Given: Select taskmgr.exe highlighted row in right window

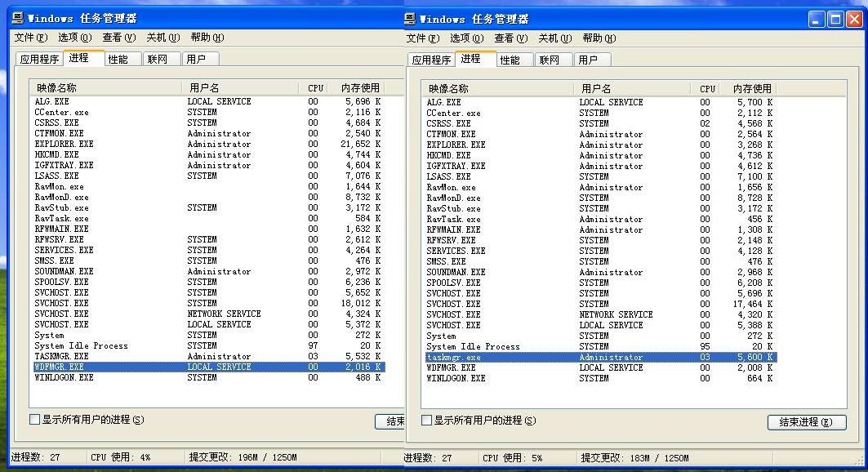Looking at the screenshot, I should (x=601, y=358).
